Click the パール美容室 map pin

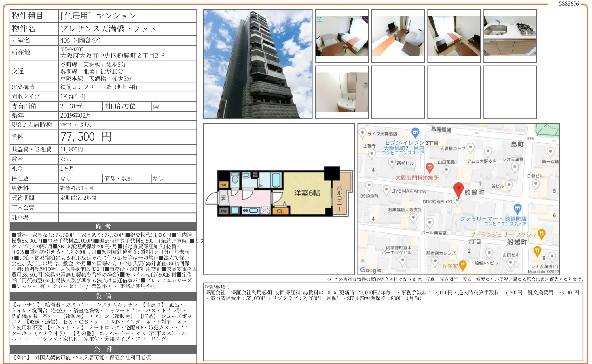430,223
